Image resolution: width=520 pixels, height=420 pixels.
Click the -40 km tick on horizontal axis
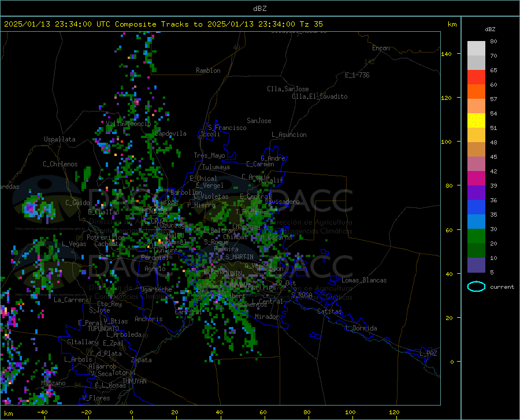pyautogui.click(x=42, y=412)
